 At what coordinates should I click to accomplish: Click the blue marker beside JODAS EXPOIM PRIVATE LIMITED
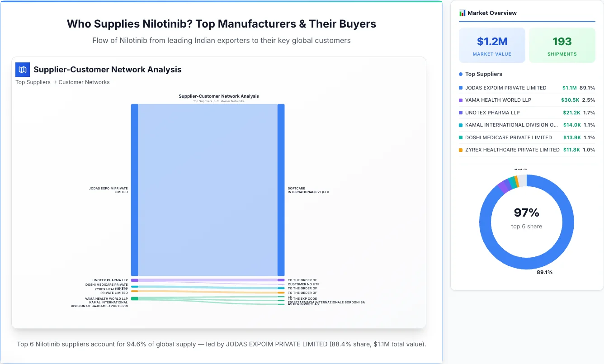click(460, 88)
